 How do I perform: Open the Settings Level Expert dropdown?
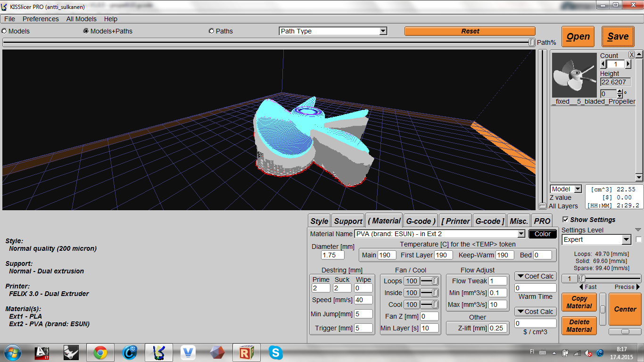(596, 239)
